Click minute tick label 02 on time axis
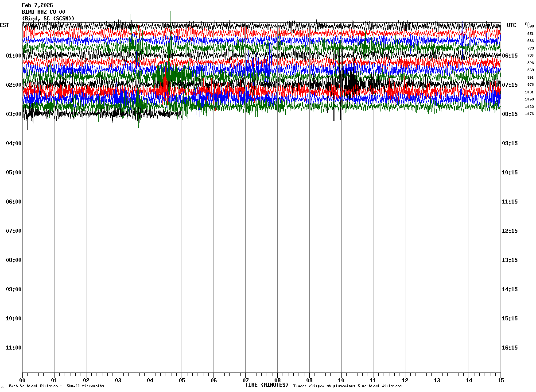The height and width of the screenshot is (392, 536). pyautogui.click(x=86, y=380)
